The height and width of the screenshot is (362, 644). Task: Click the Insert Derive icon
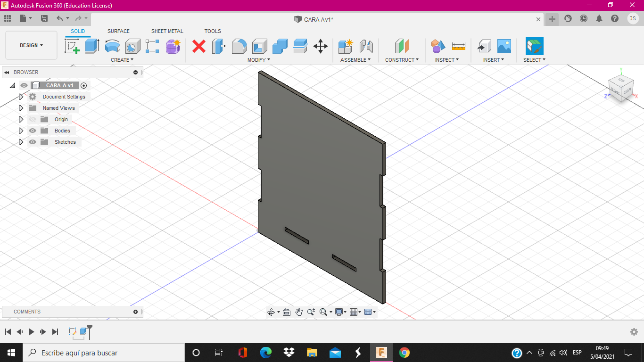click(484, 46)
